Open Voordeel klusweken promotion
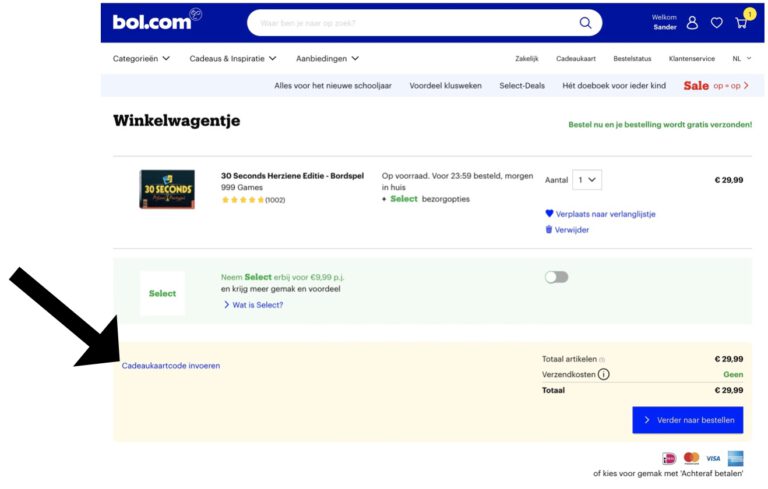 (445, 85)
